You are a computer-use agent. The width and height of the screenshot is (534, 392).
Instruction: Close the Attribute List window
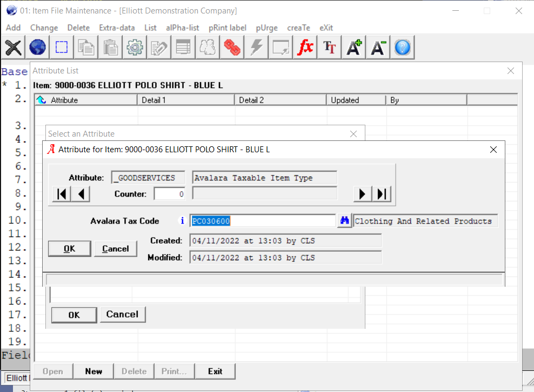(511, 71)
